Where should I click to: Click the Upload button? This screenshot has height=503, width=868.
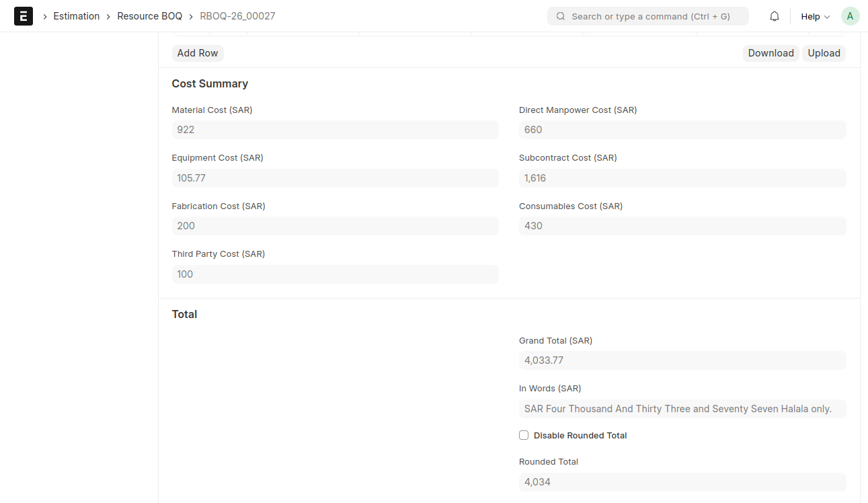(x=824, y=53)
